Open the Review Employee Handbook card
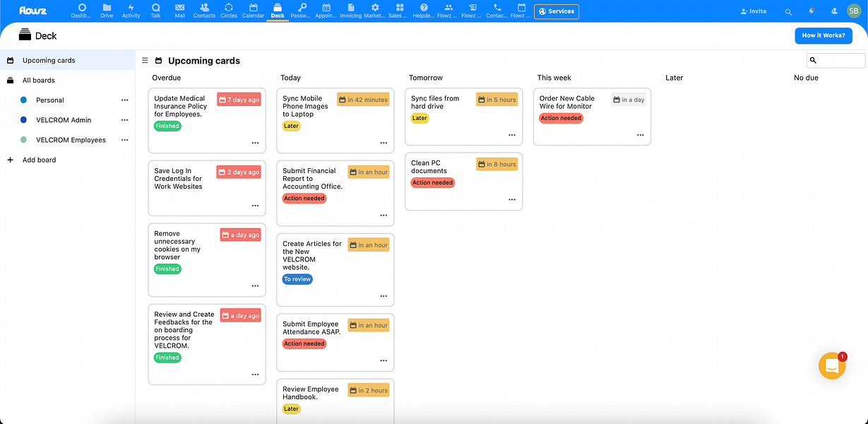The height and width of the screenshot is (424, 868). point(335,401)
